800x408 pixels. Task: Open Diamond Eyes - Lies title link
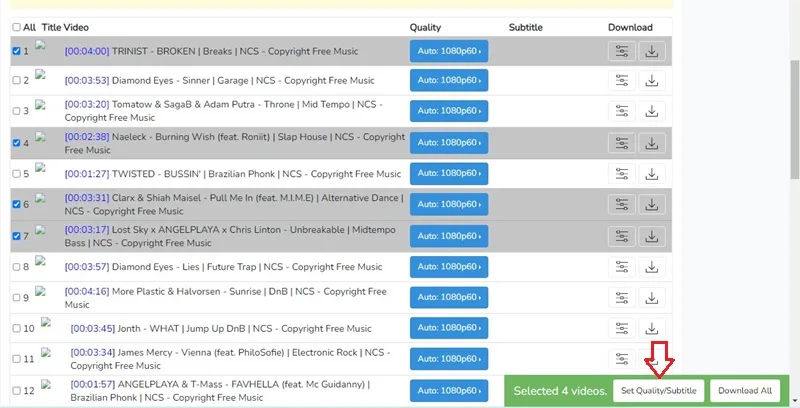tap(223, 267)
